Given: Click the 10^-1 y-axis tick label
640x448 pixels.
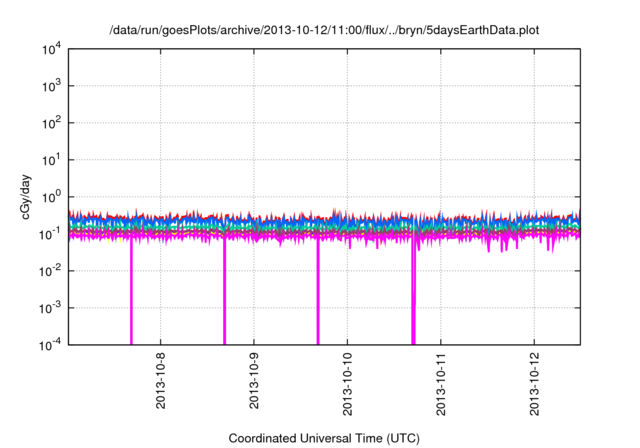Looking at the screenshot, I should 51,234.
